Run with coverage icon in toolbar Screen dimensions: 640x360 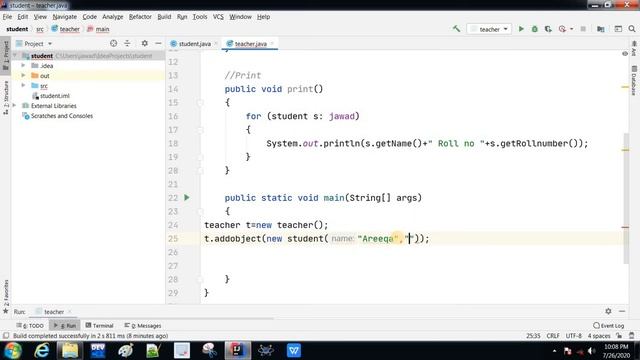click(x=548, y=29)
